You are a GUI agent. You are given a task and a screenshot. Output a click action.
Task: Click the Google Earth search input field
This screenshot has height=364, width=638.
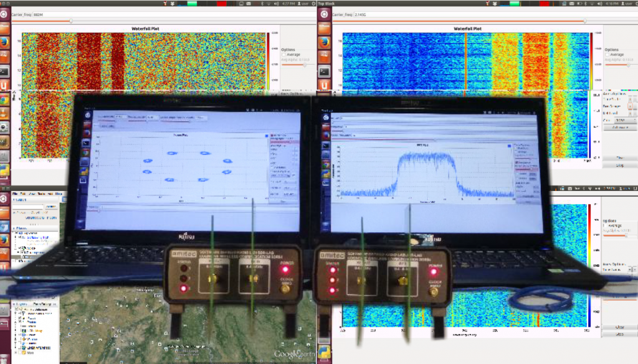tap(27, 207)
